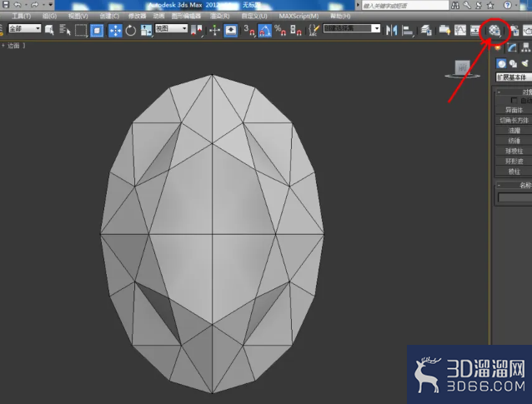This screenshot has height=404, width=532.
Task: Click the binoculars search icon
Action: click(455, 5)
